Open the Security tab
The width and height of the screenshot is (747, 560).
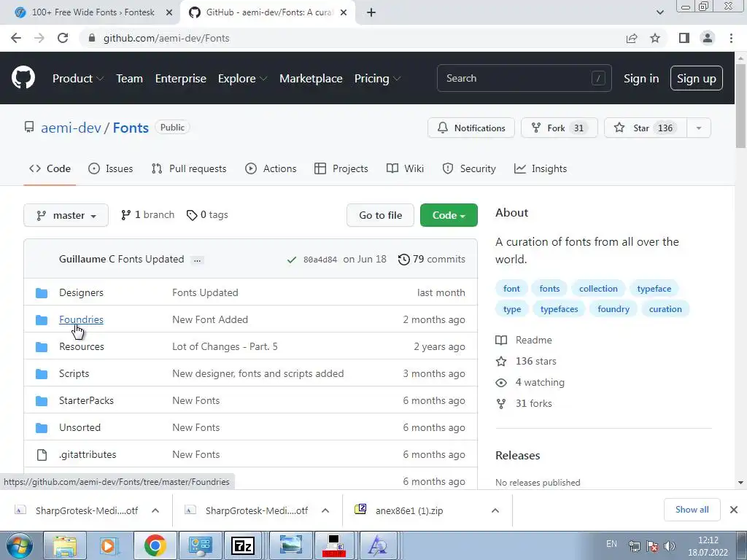point(469,168)
